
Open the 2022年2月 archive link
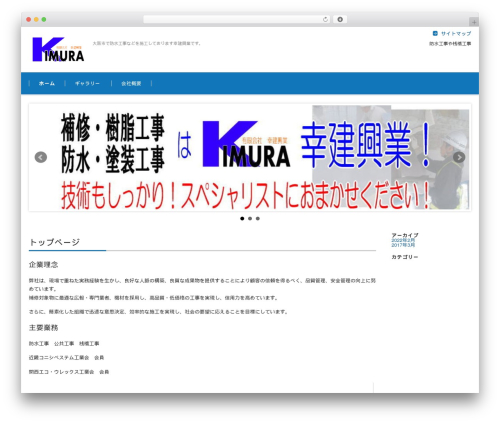pyautogui.click(x=403, y=240)
